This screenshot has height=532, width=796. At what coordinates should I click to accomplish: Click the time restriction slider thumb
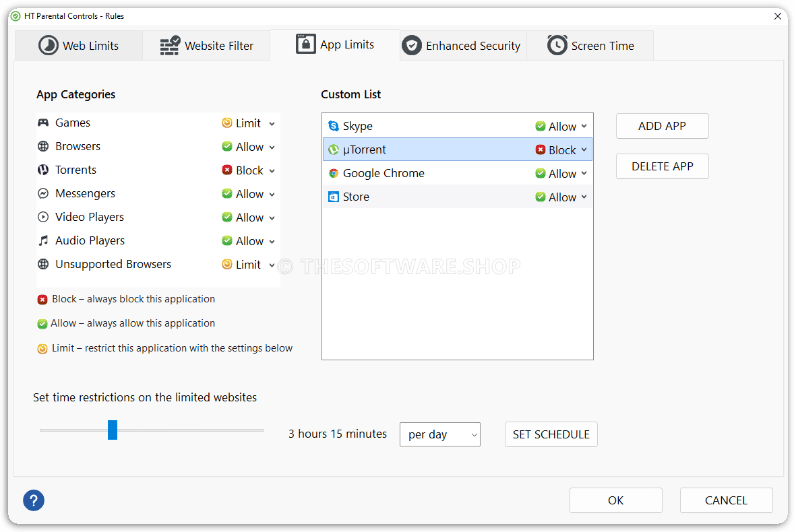113,430
